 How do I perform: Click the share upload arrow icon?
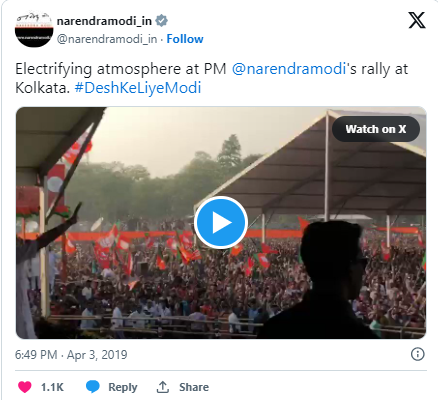pos(162,387)
